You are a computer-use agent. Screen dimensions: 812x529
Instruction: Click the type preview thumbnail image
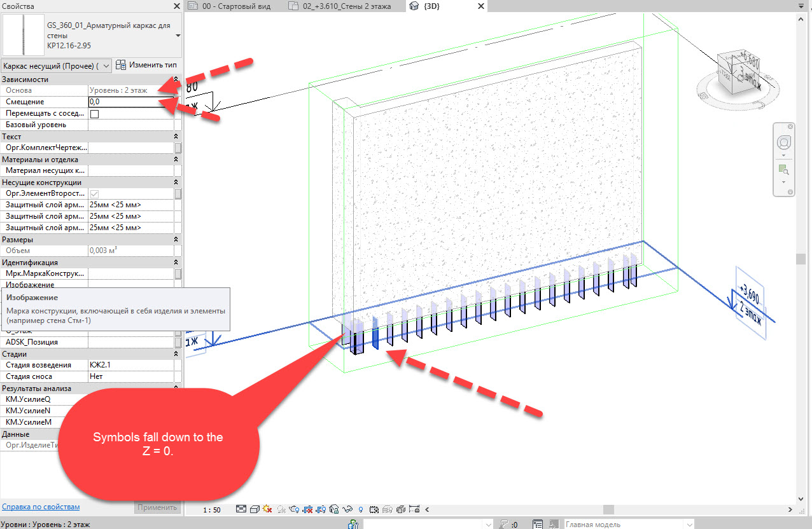(24, 35)
